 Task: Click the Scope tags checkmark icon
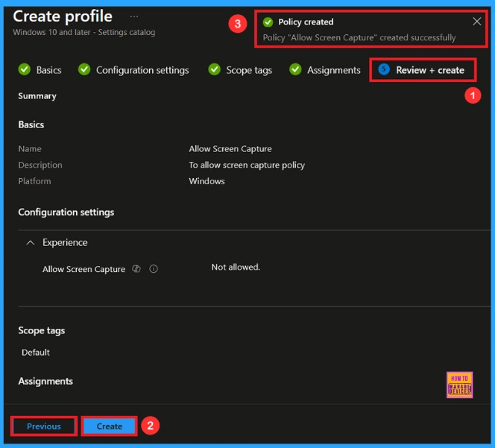[215, 69]
